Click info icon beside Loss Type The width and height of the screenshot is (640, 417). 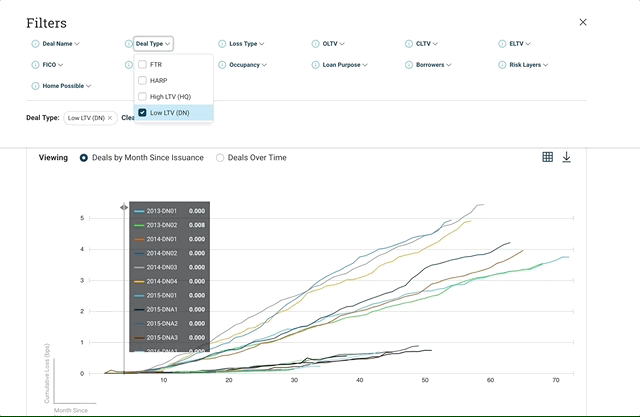222,44
